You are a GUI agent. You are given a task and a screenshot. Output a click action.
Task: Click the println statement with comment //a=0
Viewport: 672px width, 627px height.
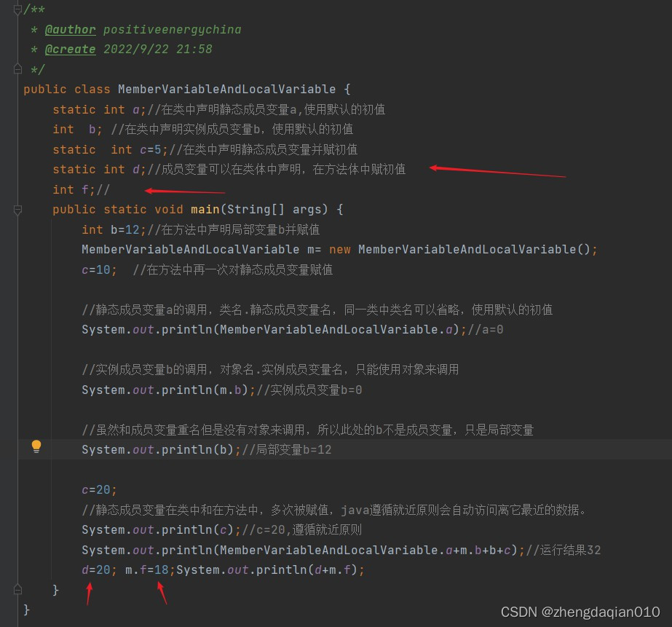(292, 330)
